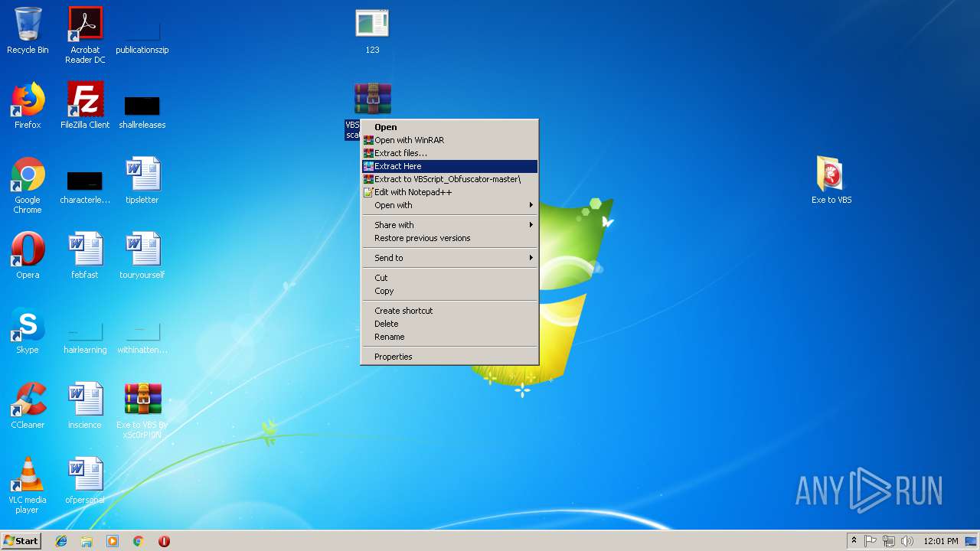Select the febfast Word document

pos(85,256)
